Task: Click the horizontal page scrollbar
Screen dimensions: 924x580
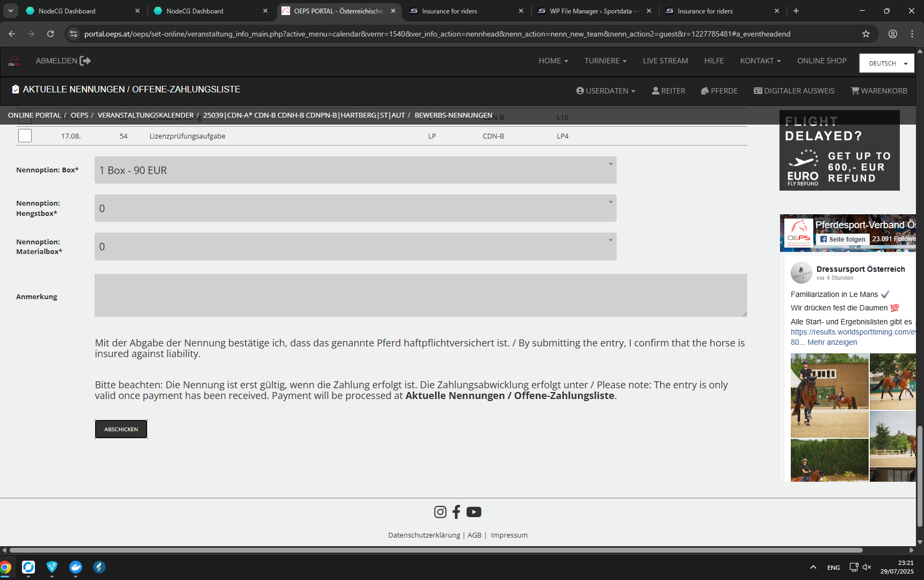Action: [436, 550]
